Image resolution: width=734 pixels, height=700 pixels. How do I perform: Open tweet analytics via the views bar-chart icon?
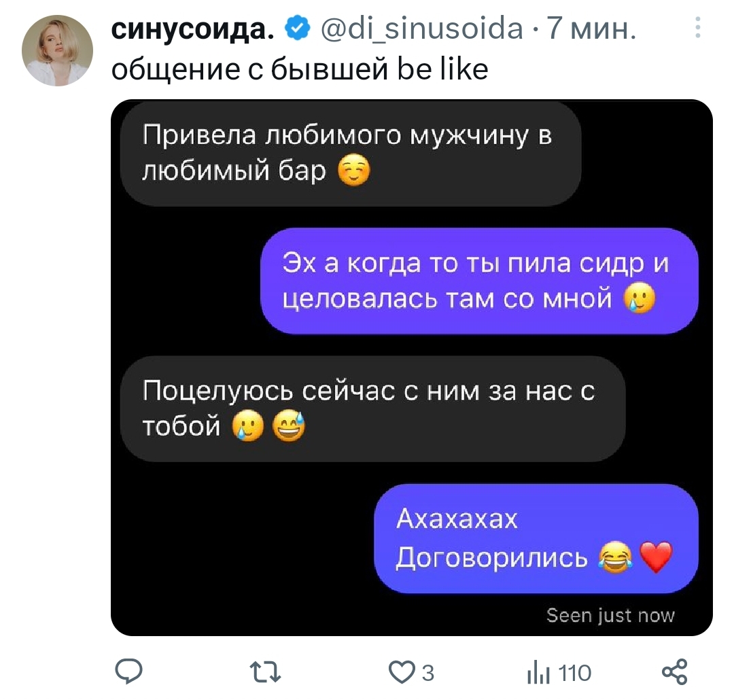pos(537,672)
